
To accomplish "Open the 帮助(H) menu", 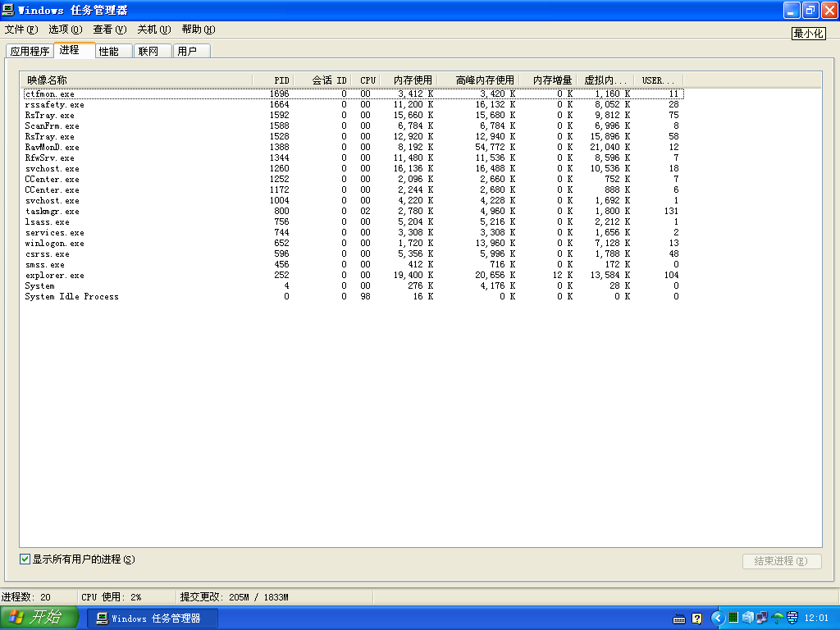I will click(x=199, y=30).
